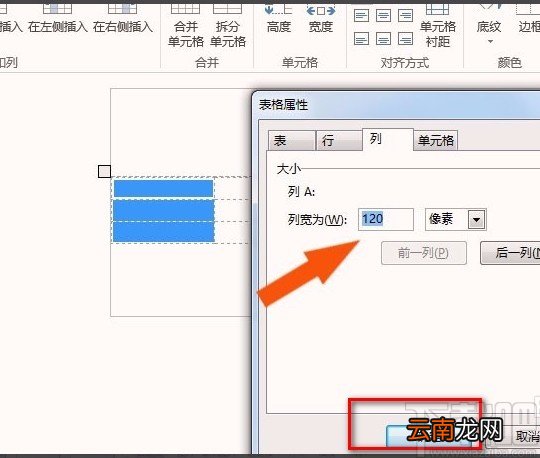Select the first highlighted table cell

[164, 188]
